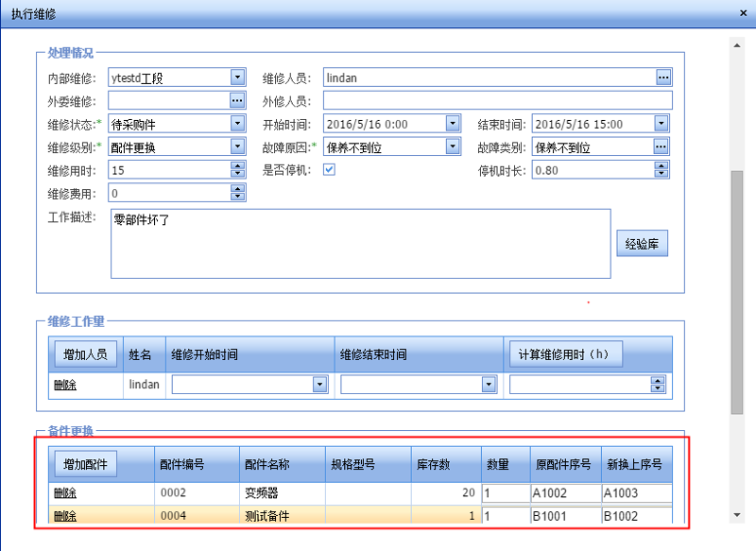
Task: Click the vertical scrollbar down arrow
Action: point(737,515)
